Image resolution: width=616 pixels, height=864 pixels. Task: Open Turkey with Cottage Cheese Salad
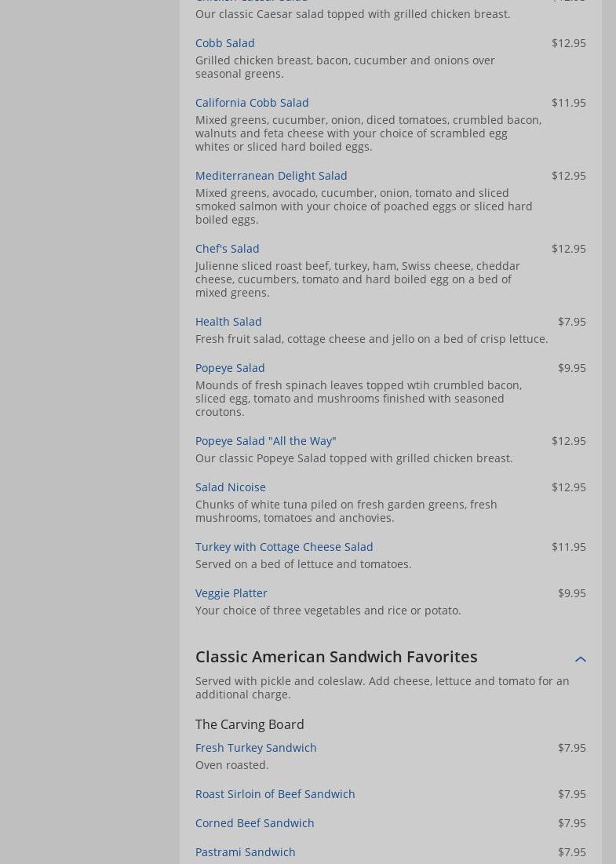click(284, 547)
